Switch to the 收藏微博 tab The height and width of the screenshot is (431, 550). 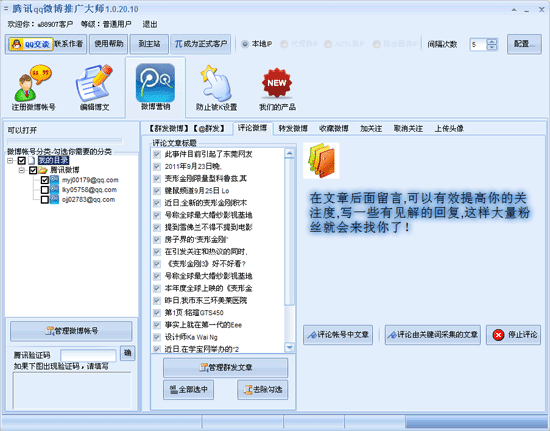(334, 129)
